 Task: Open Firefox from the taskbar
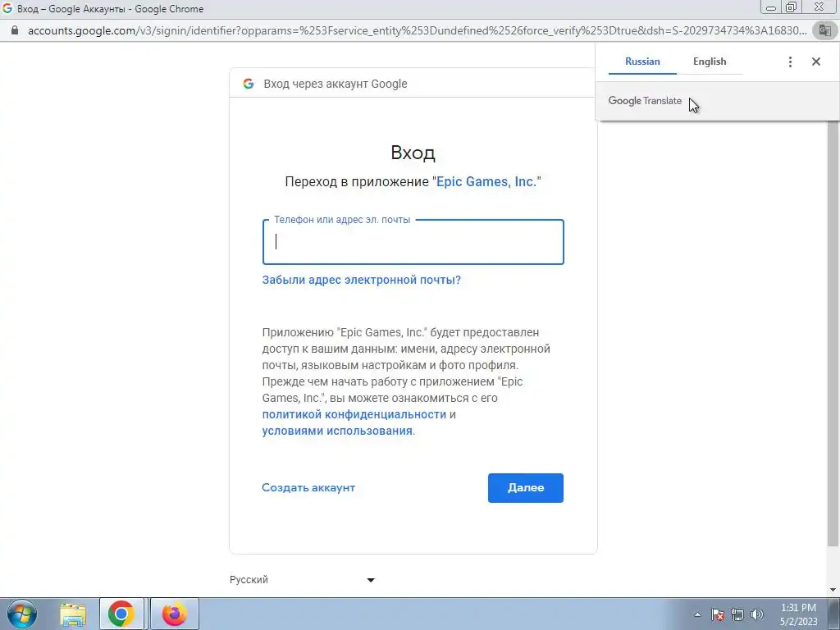pyautogui.click(x=175, y=614)
